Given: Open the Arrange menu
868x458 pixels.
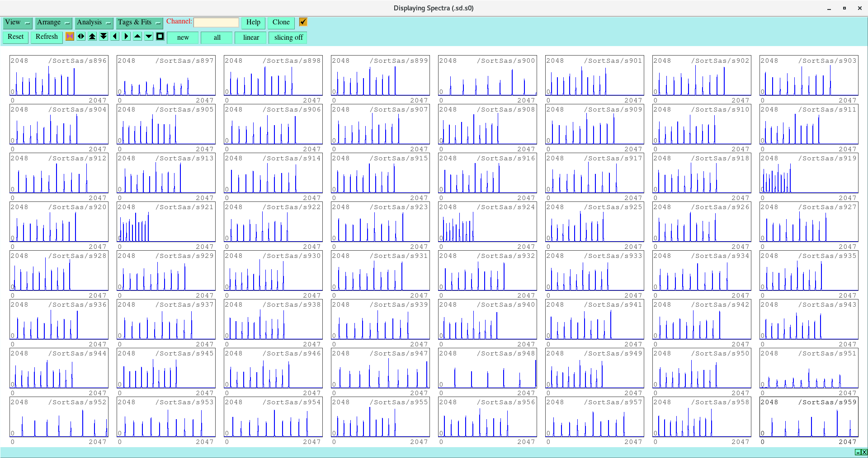Looking at the screenshot, I should click(53, 23).
